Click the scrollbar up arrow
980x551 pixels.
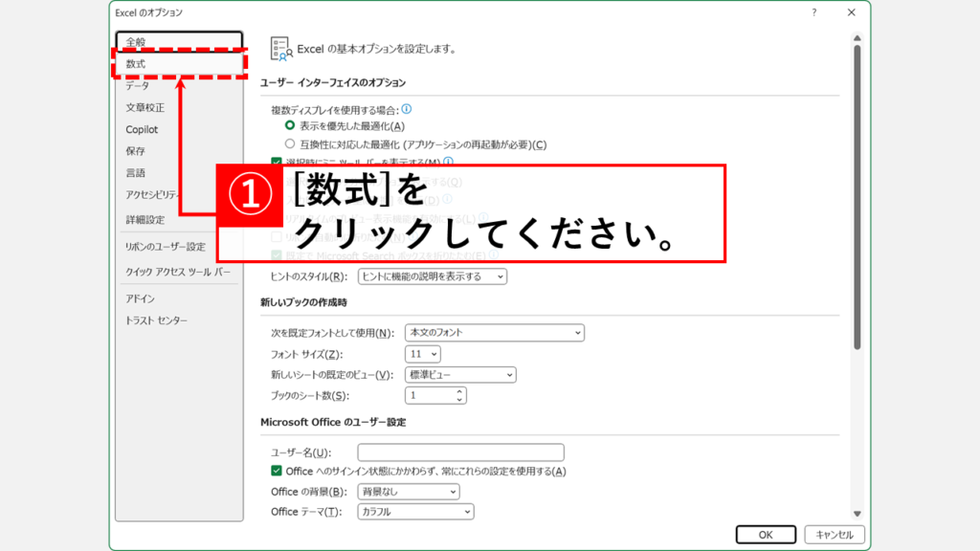pyautogui.click(x=857, y=38)
